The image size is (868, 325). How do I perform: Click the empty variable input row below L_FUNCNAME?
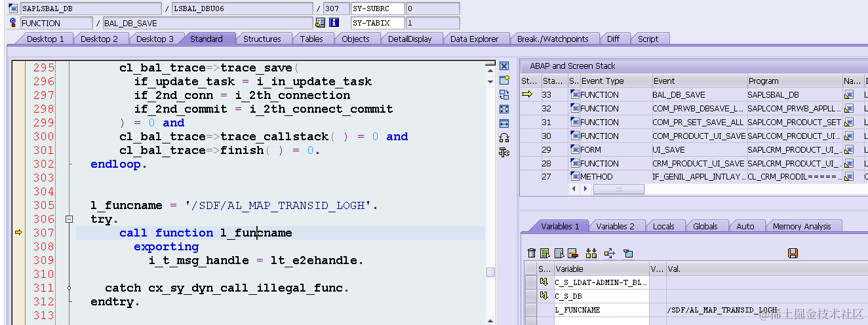pyautogui.click(x=601, y=320)
